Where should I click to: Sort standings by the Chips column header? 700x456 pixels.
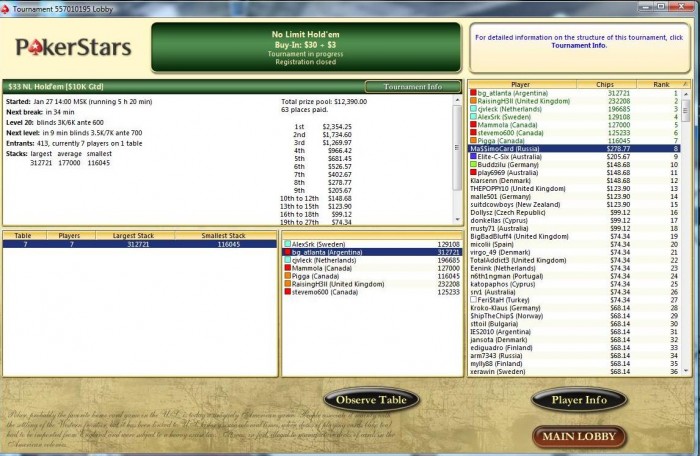606,84
